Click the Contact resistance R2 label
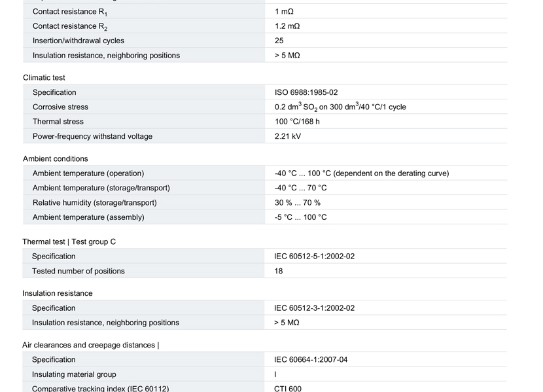The width and height of the screenshot is (543, 392). tap(70, 27)
